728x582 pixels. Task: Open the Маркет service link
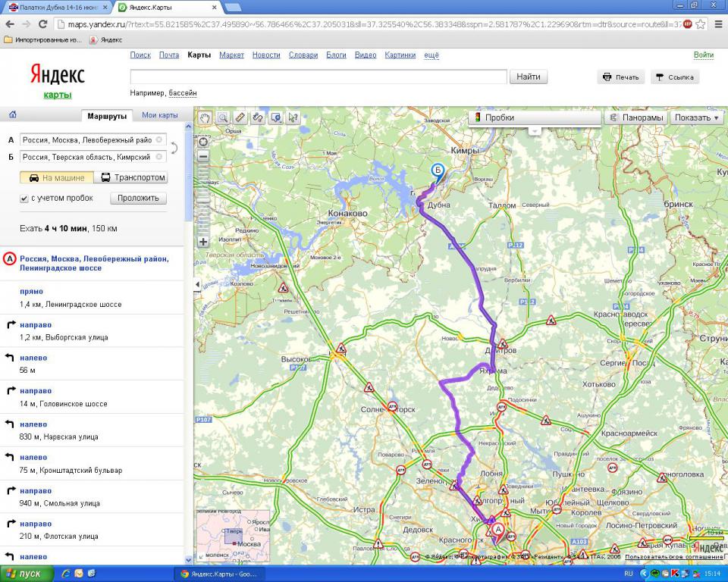[x=232, y=55]
